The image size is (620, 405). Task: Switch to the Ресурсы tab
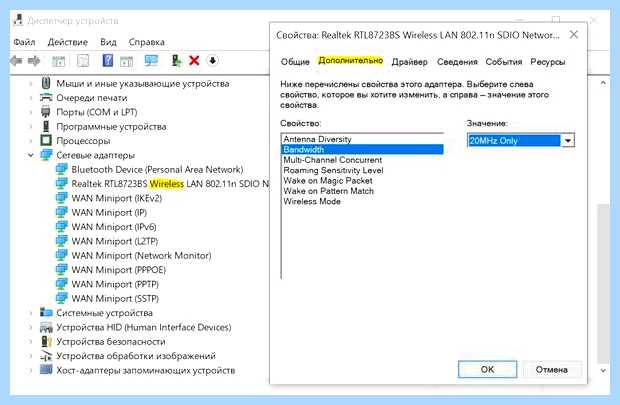(x=548, y=62)
